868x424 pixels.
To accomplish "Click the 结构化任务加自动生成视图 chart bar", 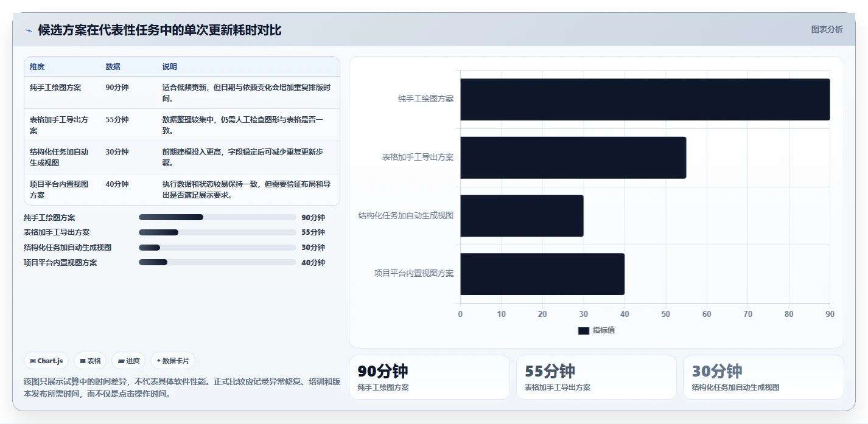I will 522,216.
